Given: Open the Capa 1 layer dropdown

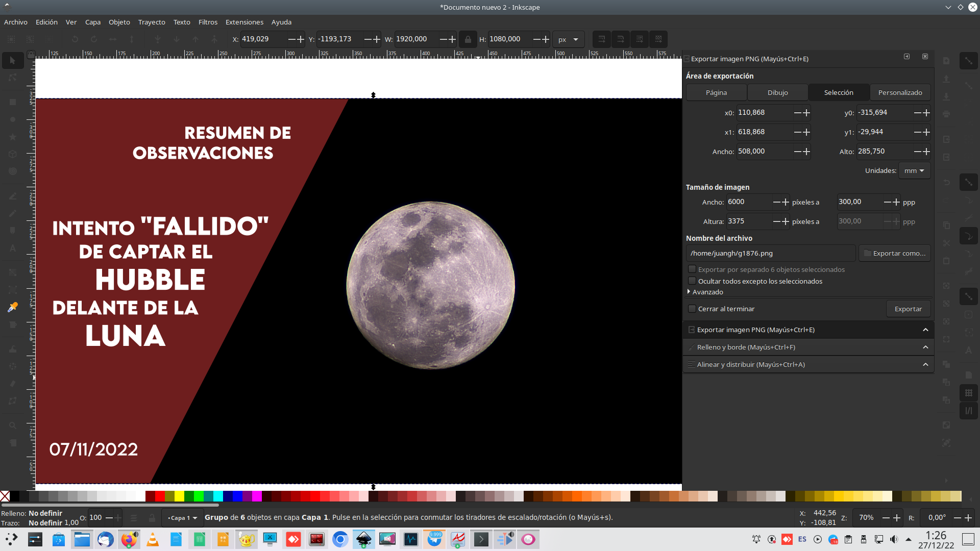Looking at the screenshot, I should pos(182,518).
